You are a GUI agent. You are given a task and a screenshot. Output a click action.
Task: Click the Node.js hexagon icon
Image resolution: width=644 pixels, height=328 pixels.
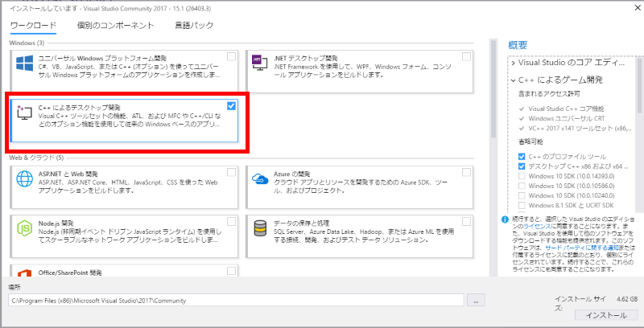[24, 228]
